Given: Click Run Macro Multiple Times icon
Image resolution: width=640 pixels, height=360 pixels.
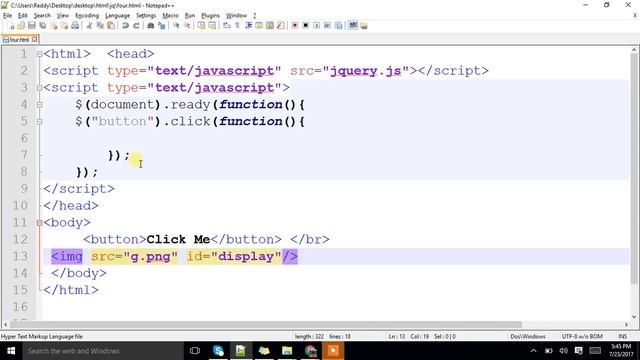Looking at the screenshot, I should [327, 26].
